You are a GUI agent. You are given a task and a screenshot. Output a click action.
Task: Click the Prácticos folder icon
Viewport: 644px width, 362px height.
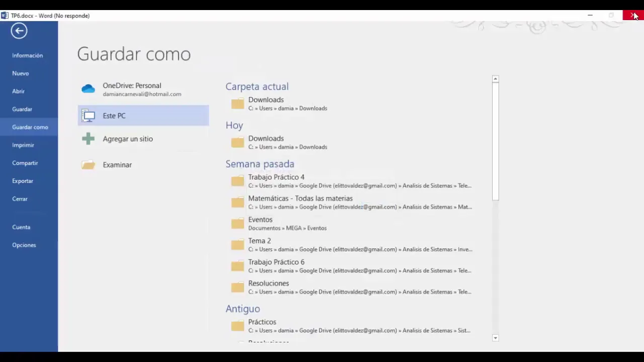tap(237, 326)
